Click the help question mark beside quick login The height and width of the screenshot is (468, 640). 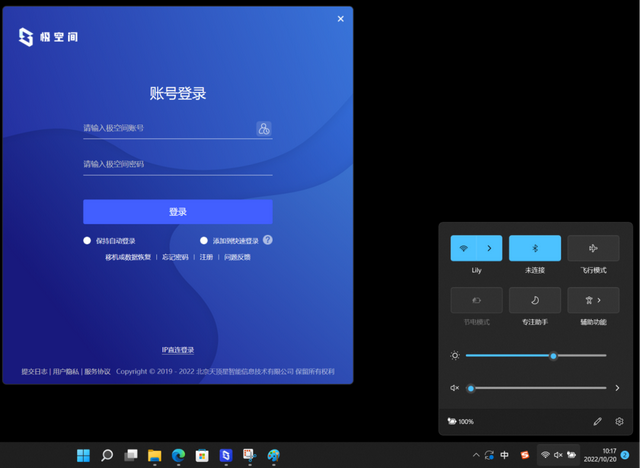coord(268,240)
